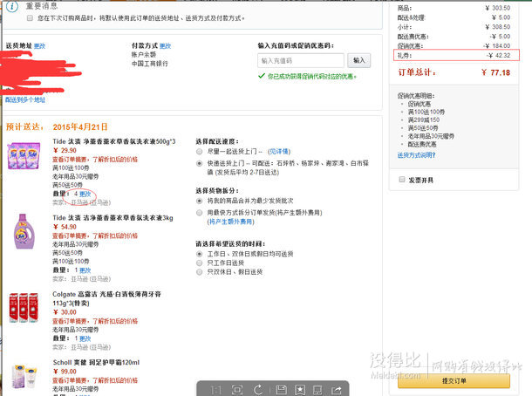
Task: Change quantity of Tide 500g*3 item
Action: (83, 194)
